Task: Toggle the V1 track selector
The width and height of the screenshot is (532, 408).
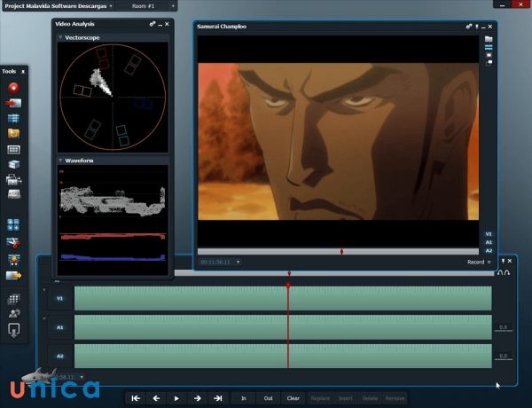Action: click(x=60, y=299)
